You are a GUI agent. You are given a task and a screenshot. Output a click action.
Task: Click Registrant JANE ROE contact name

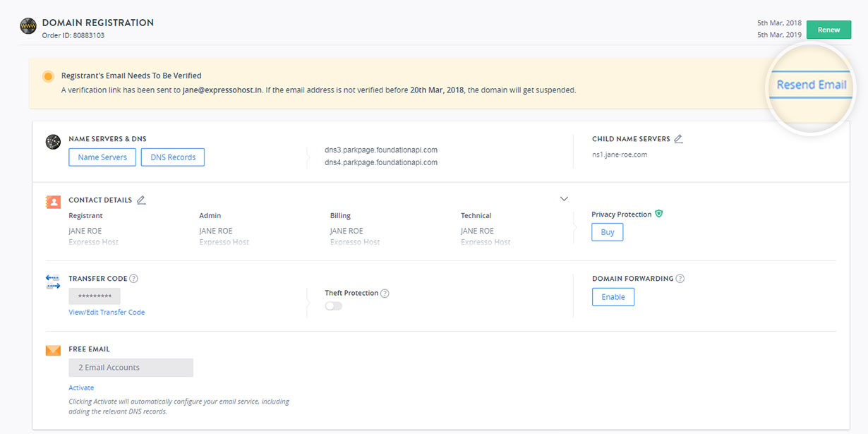point(85,231)
